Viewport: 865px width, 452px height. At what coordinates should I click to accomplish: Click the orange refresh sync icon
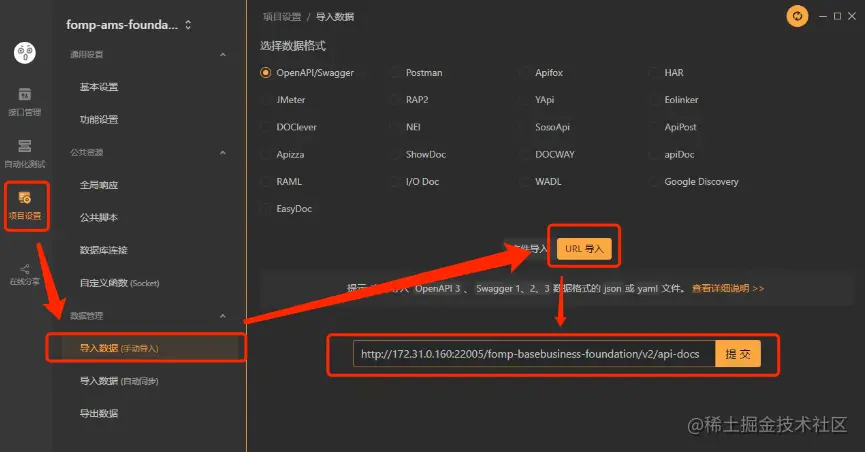[x=797, y=16]
